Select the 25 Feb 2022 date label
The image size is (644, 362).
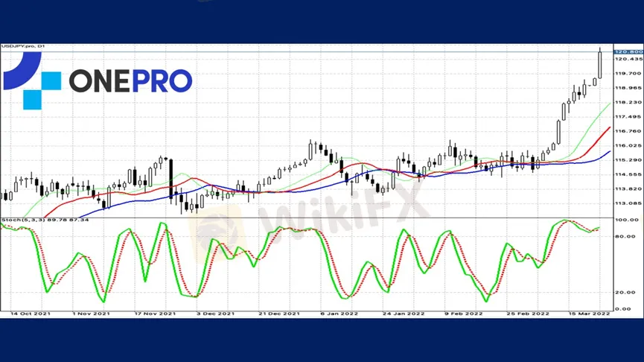pyautogui.click(x=528, y=314)
